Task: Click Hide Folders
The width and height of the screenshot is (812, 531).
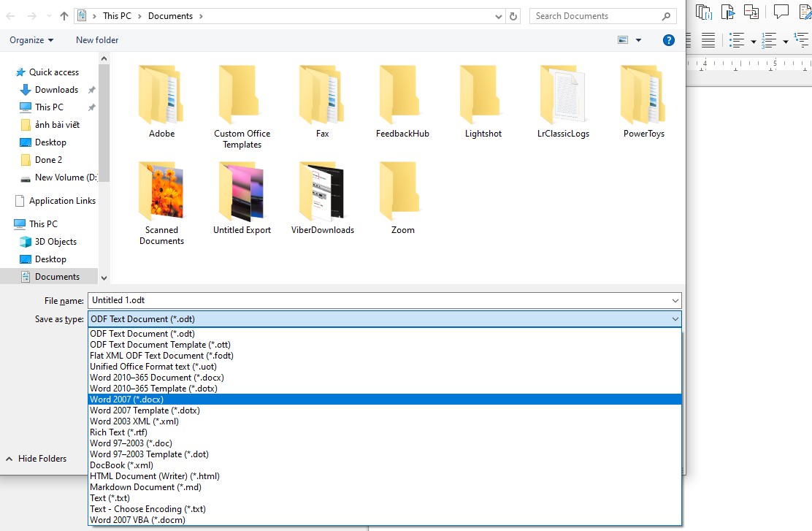Action: pos(37,459)
